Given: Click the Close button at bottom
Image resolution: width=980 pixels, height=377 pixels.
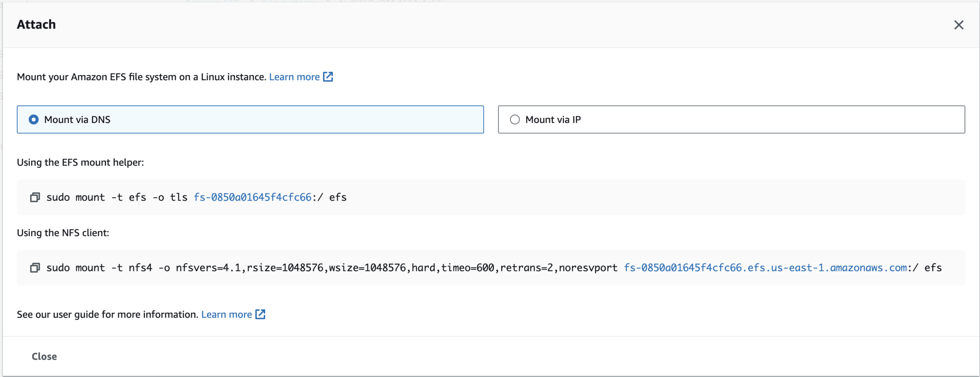Looking at the screenshot, I should tap(44, 356).
